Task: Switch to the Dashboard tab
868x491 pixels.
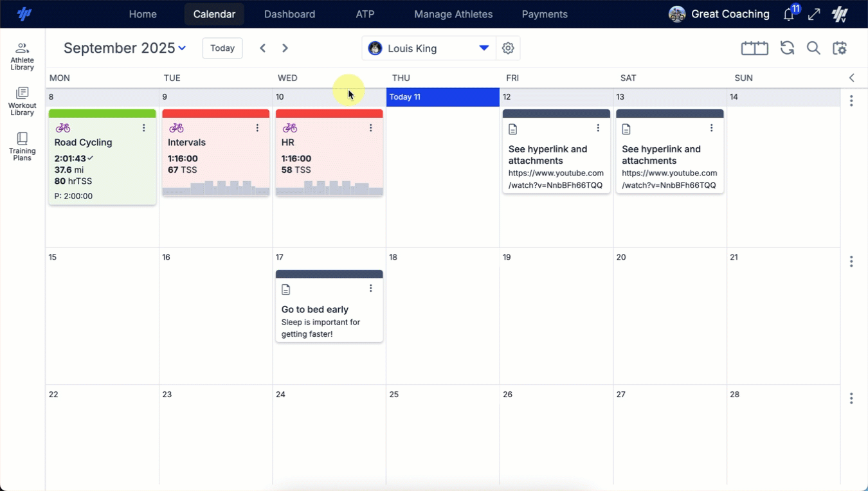Action: click(x=289, y=14)
